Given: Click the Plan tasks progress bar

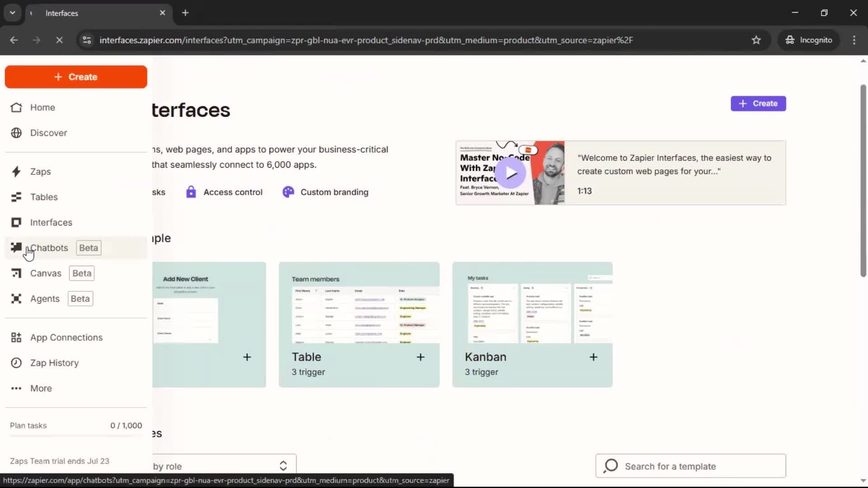Looking at the screenshot, I should point(76,436).
